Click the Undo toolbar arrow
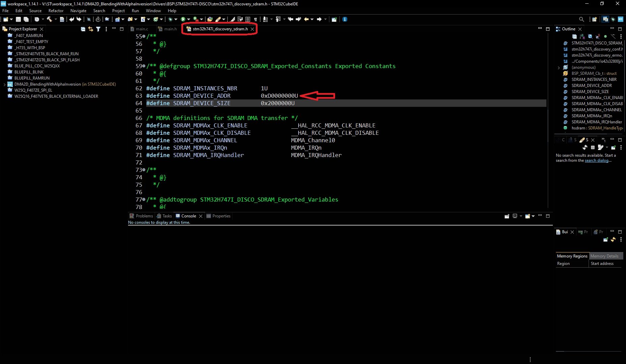This screenshot has height=364, width=626. 72,19
